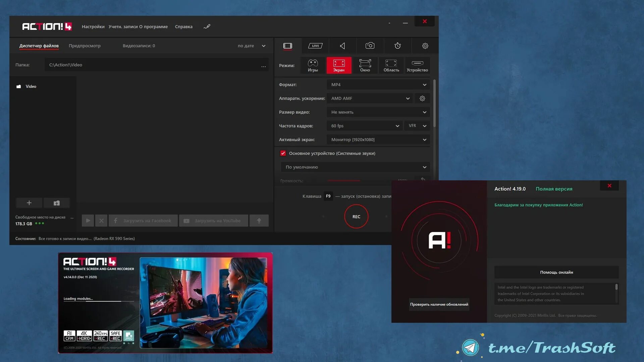Click Проверить наличие обновлений button
The image size is (644, 362).
[x=439, y=304]
